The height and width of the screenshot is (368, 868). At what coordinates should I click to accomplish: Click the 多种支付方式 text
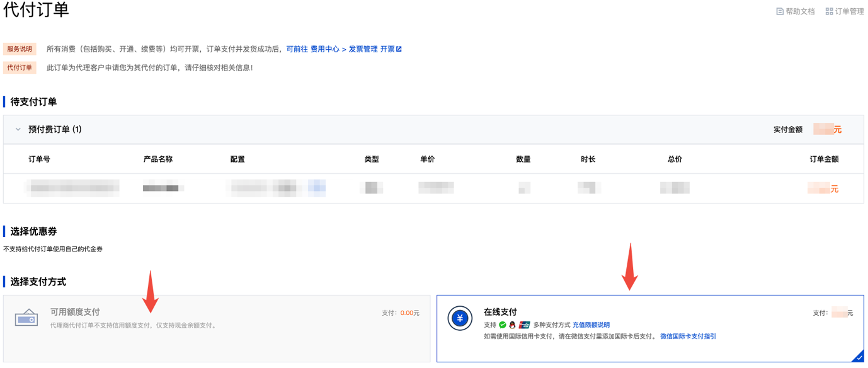(552, 325)
